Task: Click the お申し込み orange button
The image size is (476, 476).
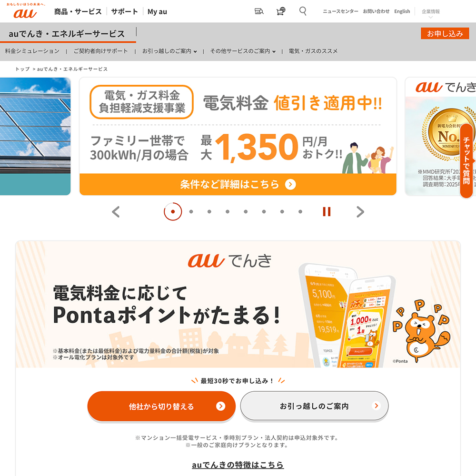Action: click(x=445, y=33)
